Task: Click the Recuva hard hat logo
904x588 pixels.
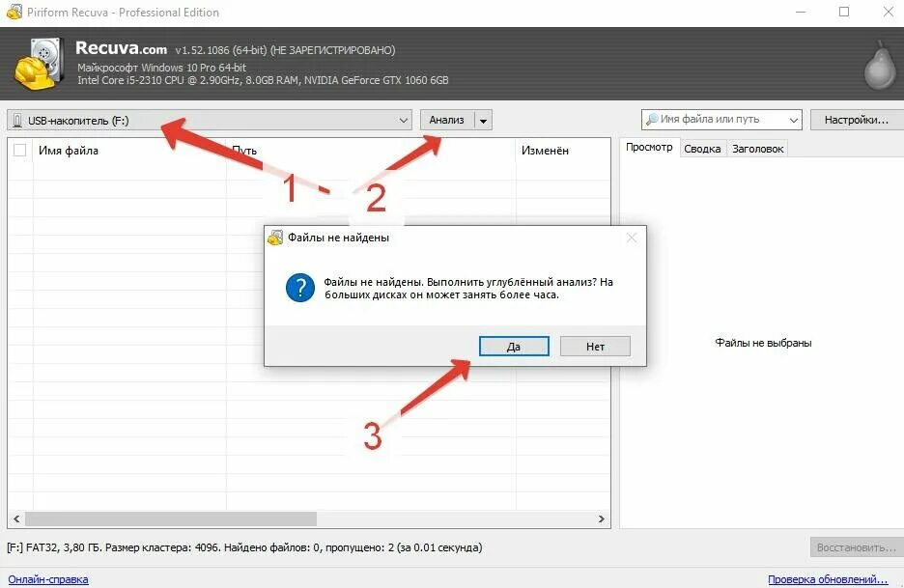Action: [x=39, y=65]
